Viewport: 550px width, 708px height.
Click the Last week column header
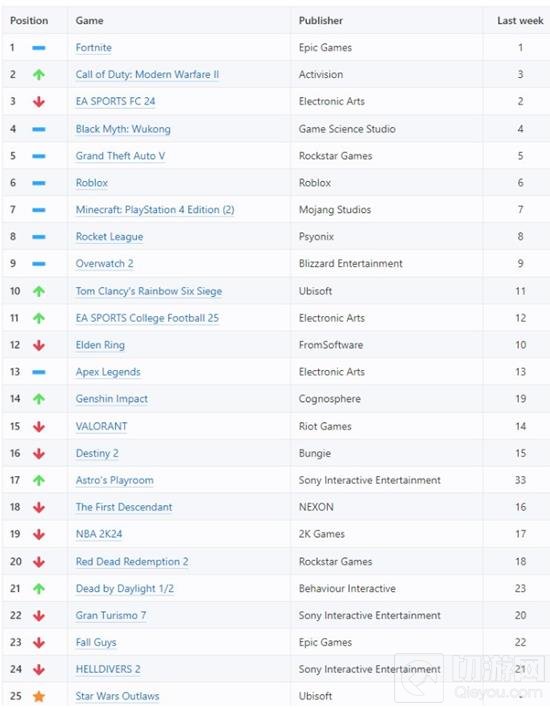tap(520, 21)
